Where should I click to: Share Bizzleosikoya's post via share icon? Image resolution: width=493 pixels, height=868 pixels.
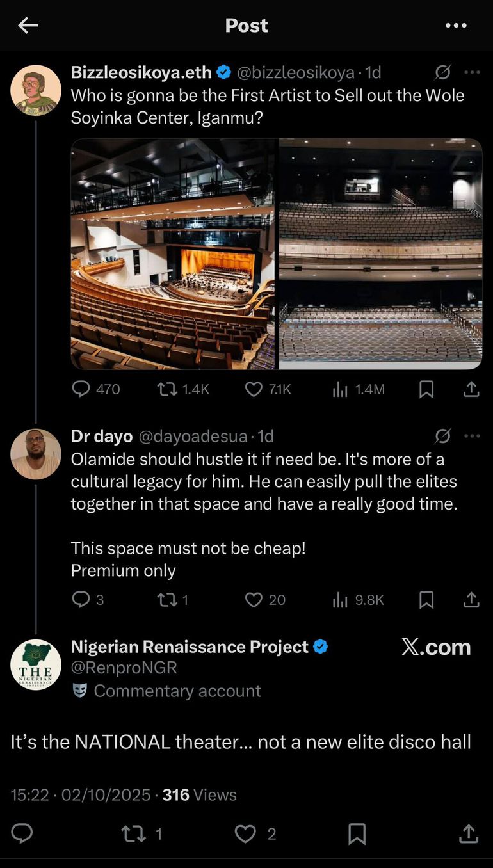(x=471, y=389)
